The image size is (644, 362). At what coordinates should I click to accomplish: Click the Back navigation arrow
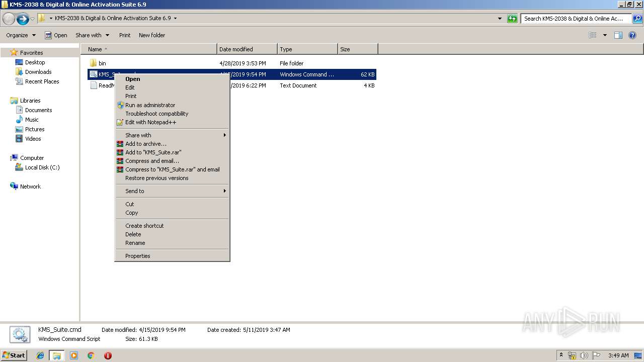[x=9, y=19]
